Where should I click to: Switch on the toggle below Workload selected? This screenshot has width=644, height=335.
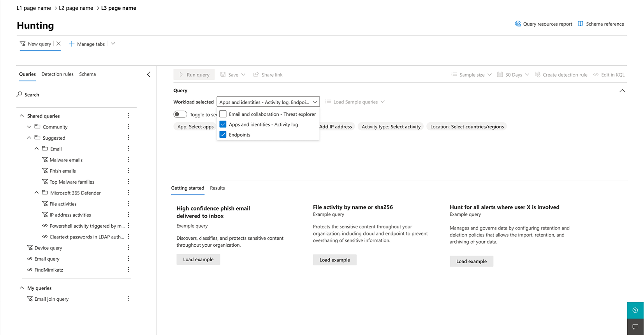[180, 114]
